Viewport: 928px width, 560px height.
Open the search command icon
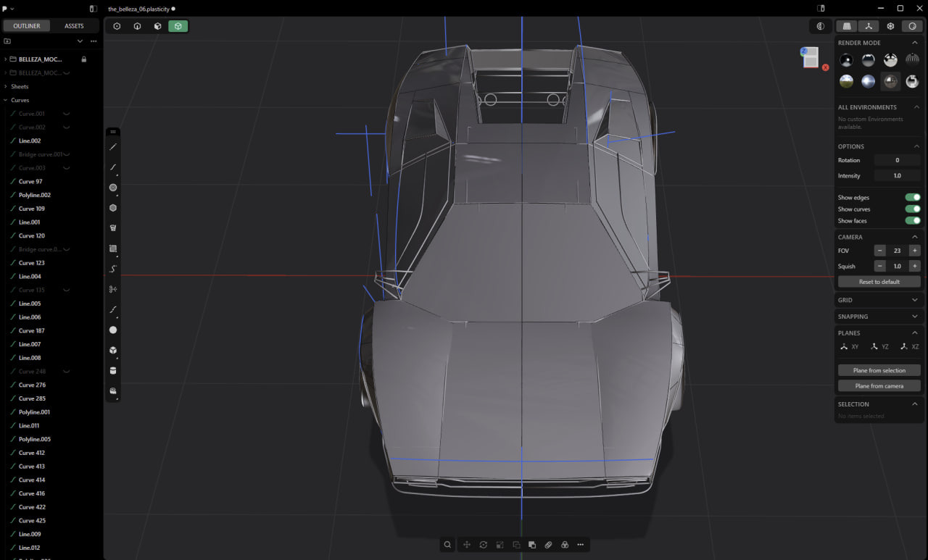[x=448, y=545]
